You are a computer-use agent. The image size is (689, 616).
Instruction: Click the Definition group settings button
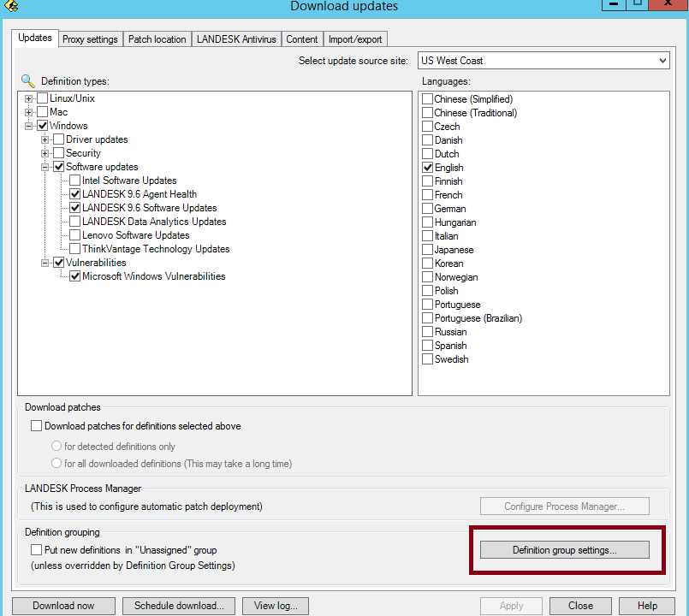click(564, 549)
